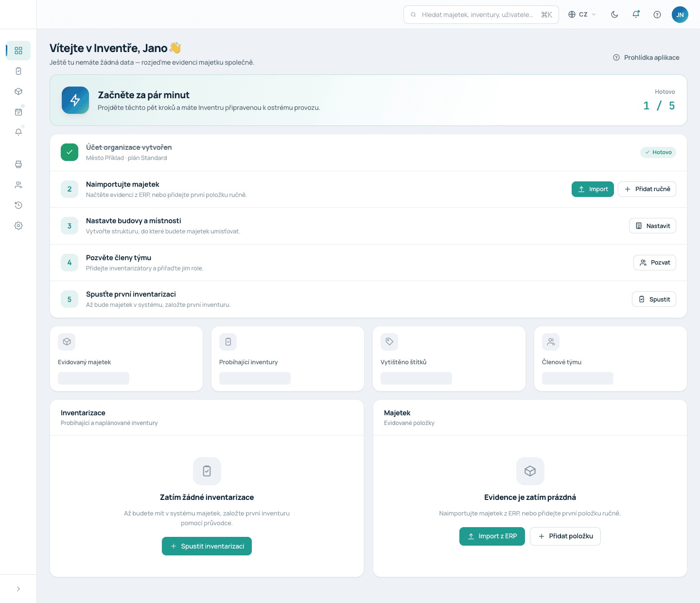Click the 'Nastavit' button
The image size is (700, 603).
click(652, 226)
